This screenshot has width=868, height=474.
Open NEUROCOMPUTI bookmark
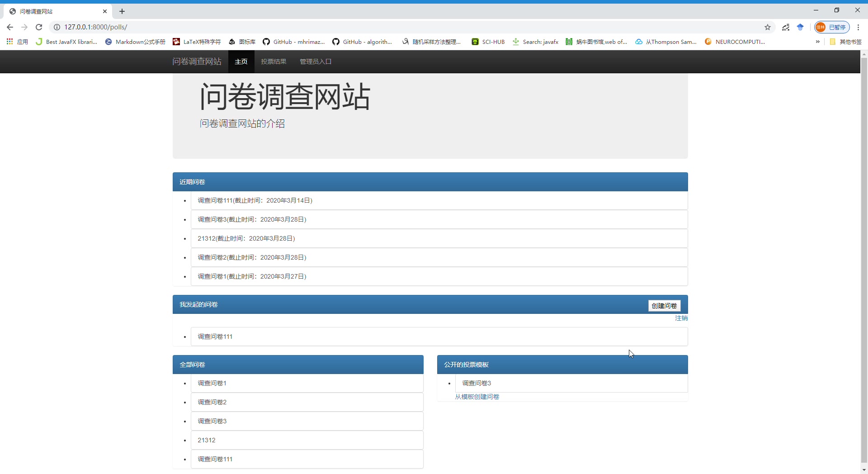(735, 42)
